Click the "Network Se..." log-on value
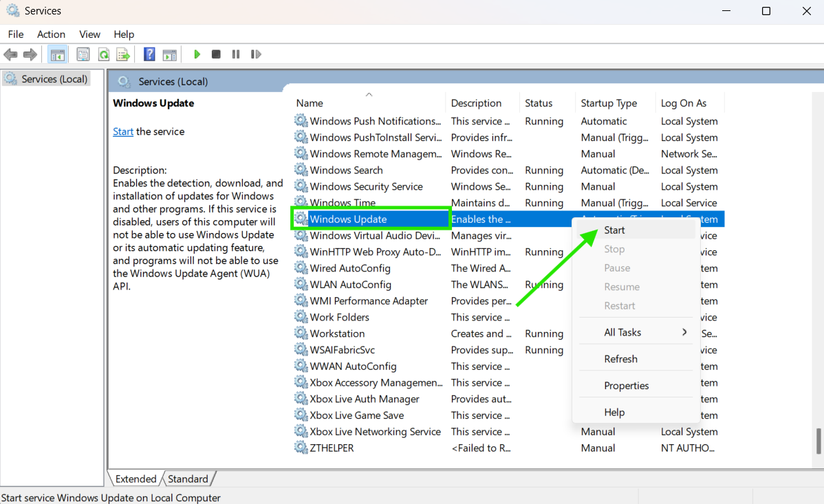The image size is (824, 504). [x=689, y=153]
